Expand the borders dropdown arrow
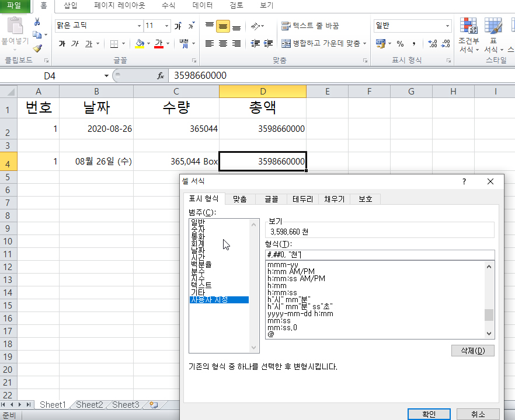515x420 pixels. (124, 43)
